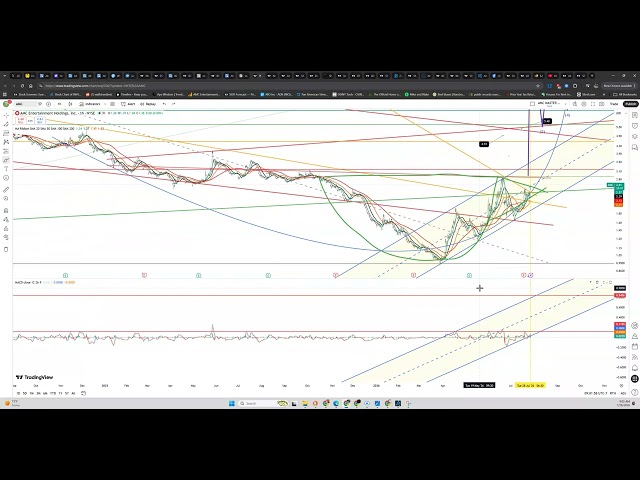This screenshot has height=480, width=640.
Task: Click the compare or add symbol plus icon
Action: tap(49, 104)
